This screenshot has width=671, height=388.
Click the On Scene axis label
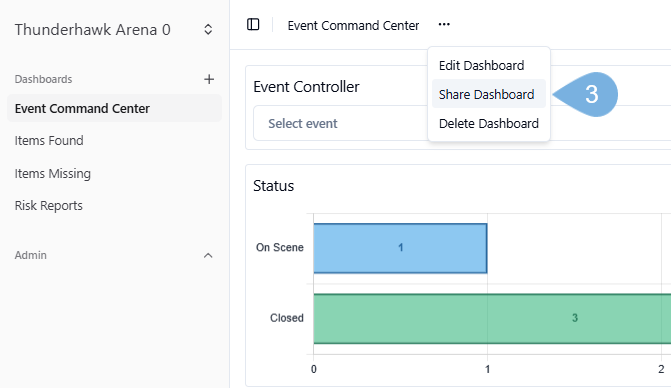click(279, 247)
